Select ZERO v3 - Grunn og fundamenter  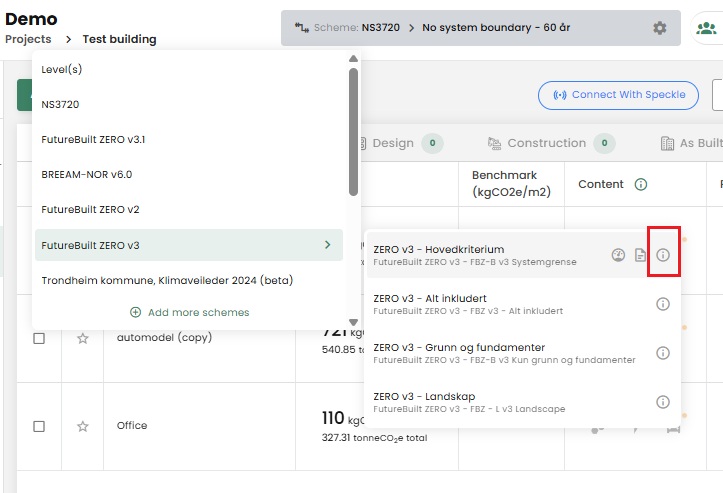[x=505, y=353]
